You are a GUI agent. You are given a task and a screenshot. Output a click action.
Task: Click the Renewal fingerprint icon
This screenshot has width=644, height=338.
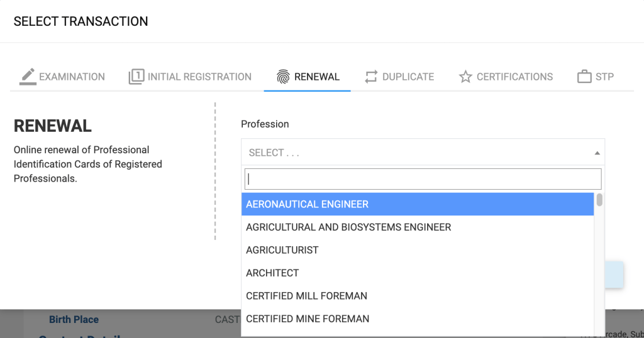pos(284,77)
